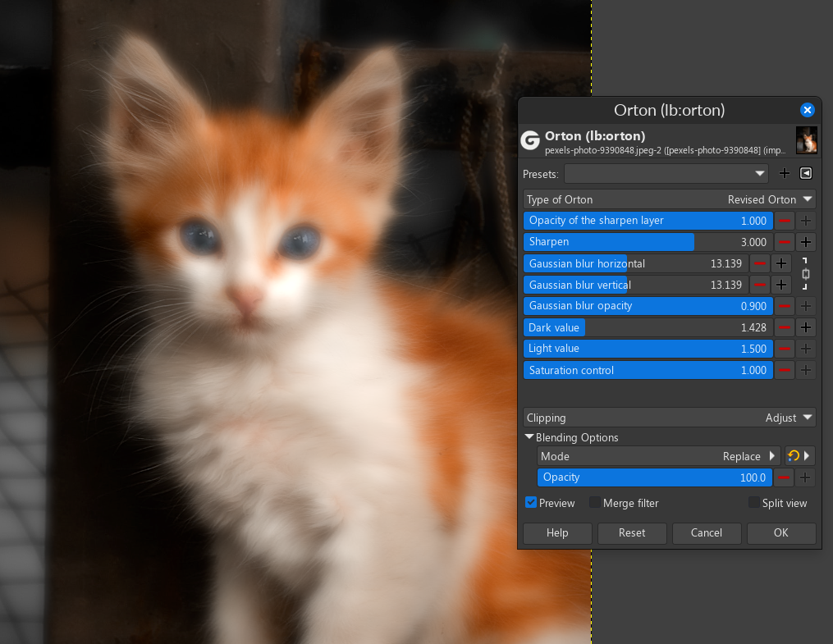Click the Help button
This screenshot has width=833, height=644.
tap(557, 533)
